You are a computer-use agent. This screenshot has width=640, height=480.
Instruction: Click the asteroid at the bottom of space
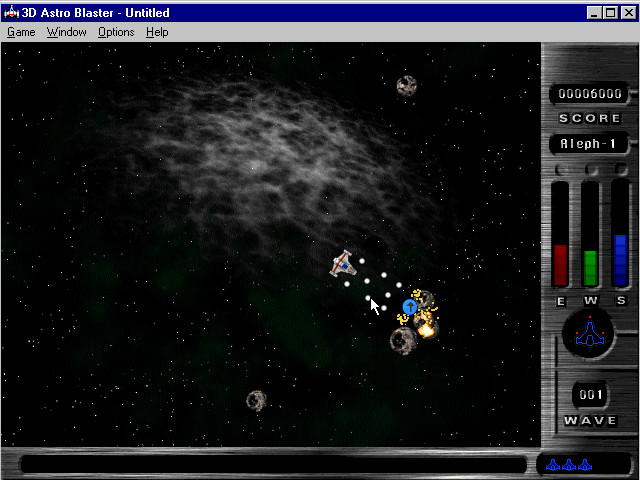pos(256,401)
